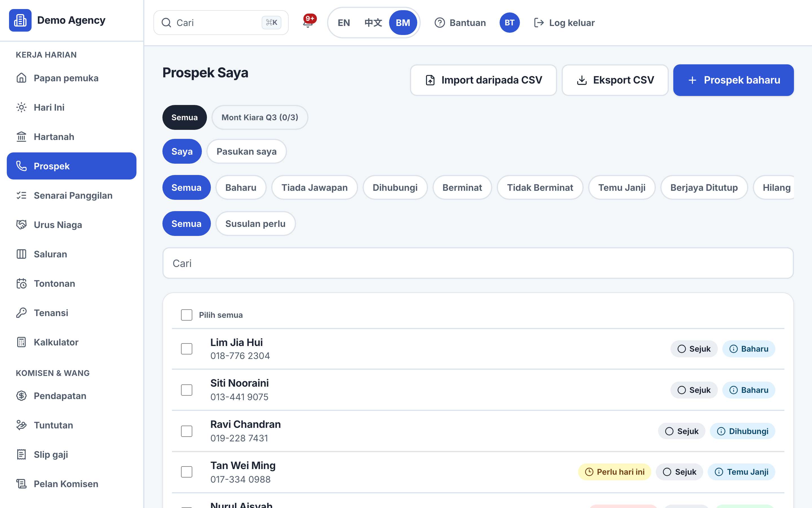
Task: Create a Prospek baharu
Action: 734,80
